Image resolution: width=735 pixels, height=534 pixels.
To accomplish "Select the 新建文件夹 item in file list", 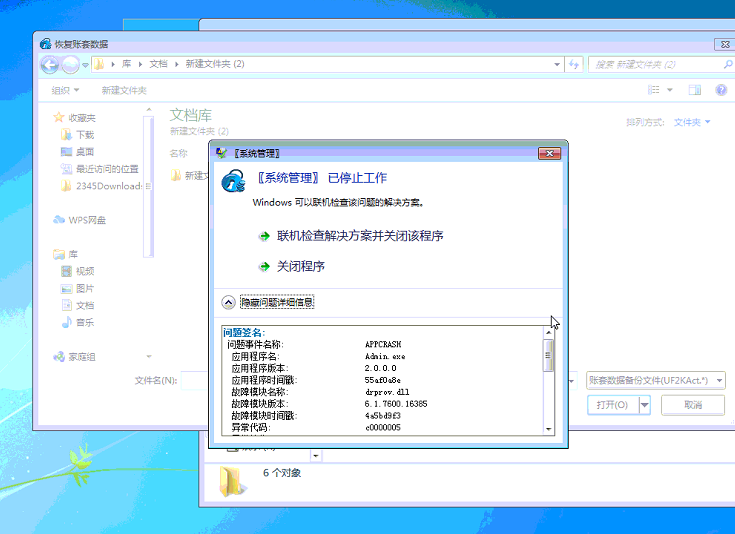I will click(x=189, y=176).
